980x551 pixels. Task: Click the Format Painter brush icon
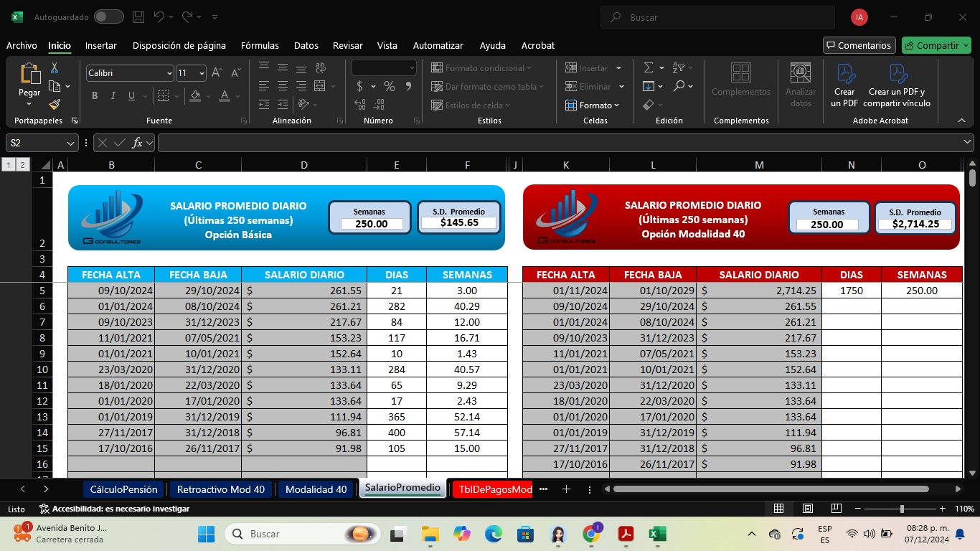[x=55, y=105]
